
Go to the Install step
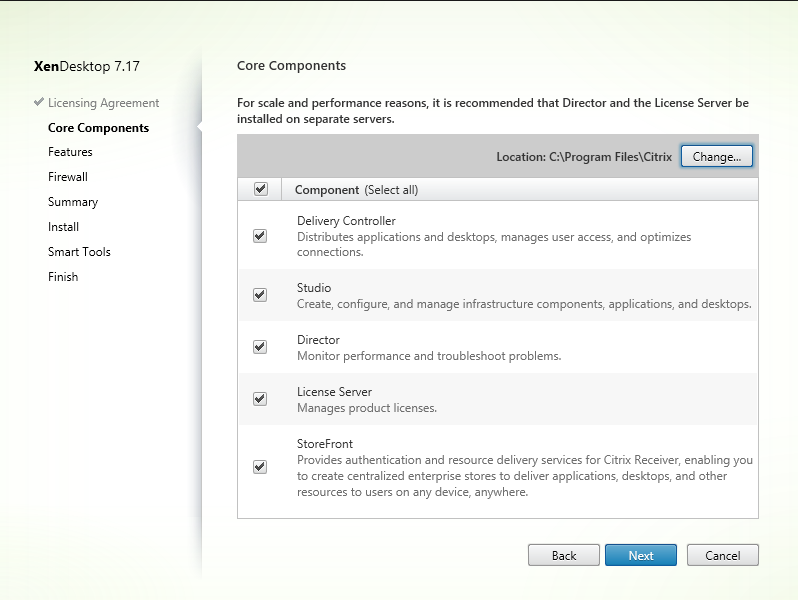pyautogui.click(x=63, y=226)
